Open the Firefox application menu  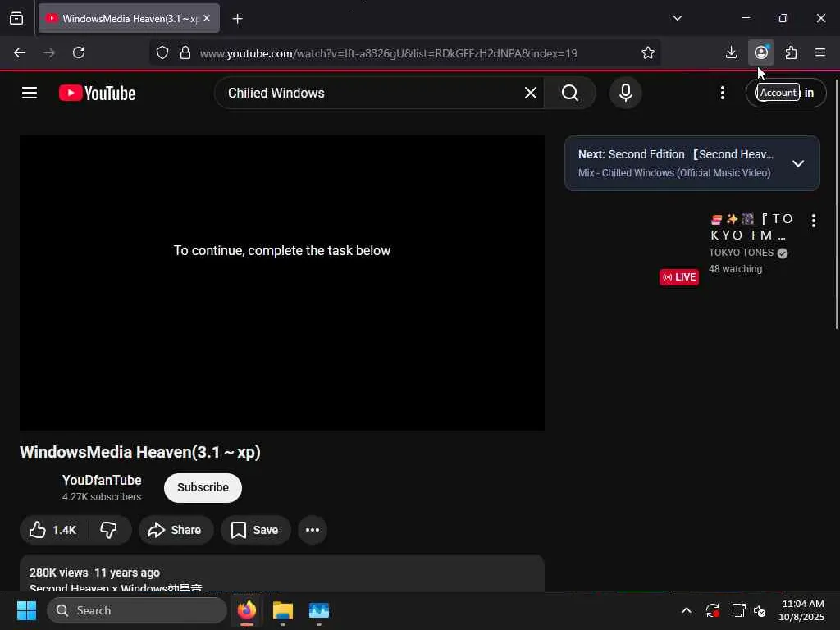[x=820, y=52]
